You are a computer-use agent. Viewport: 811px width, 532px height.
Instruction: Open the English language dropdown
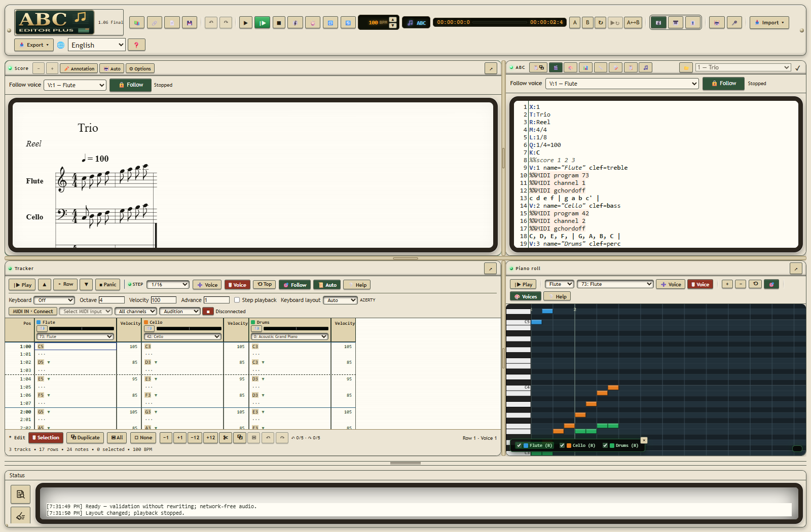(x=97, y=45)
